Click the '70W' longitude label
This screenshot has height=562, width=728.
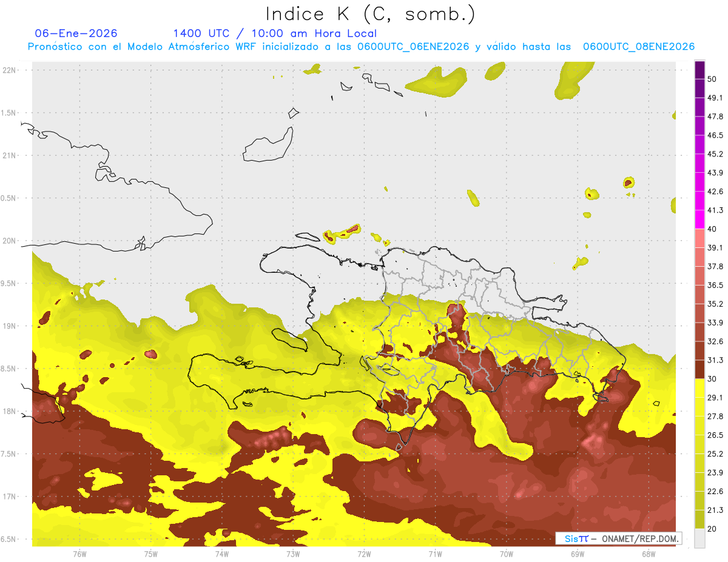[x=507, y=554]
